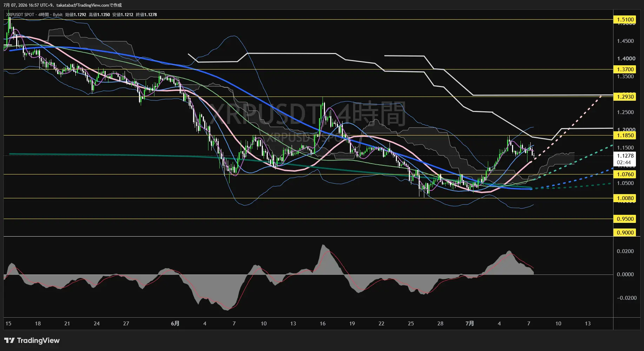Click the 28 date label on time axis
The width and height of the screenshot is (644, 351).
[x=440, y=324]
